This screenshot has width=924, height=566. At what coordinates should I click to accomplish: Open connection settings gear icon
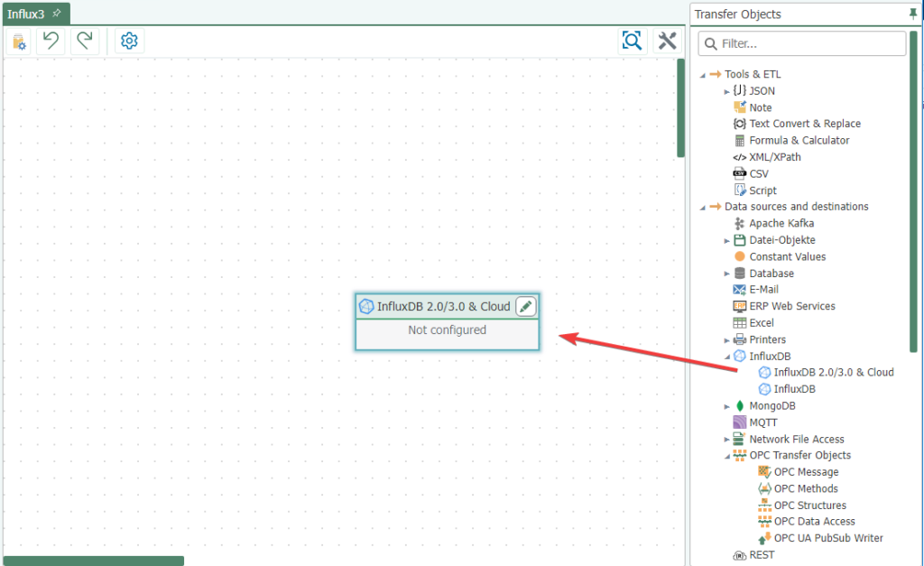129,41
